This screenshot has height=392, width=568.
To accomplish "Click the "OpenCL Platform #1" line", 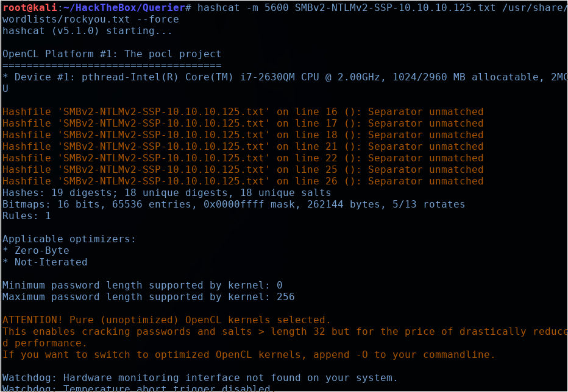I will tap(112, 54).
